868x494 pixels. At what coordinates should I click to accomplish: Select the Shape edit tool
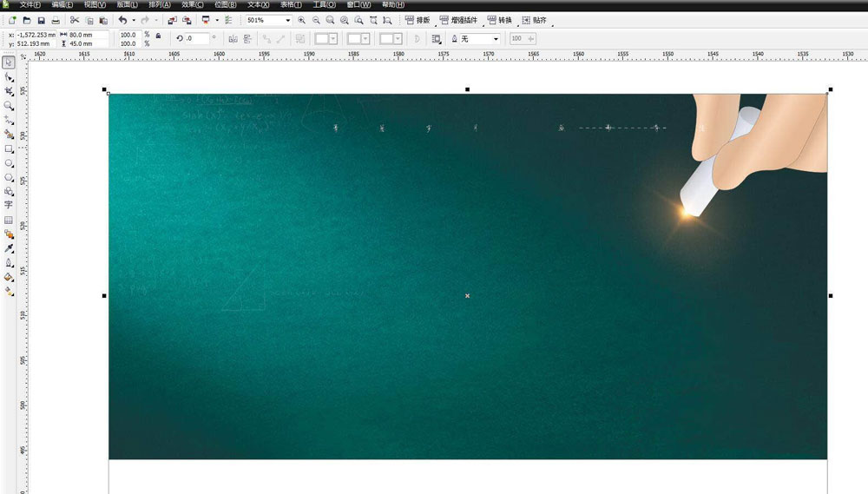(9, 77)
